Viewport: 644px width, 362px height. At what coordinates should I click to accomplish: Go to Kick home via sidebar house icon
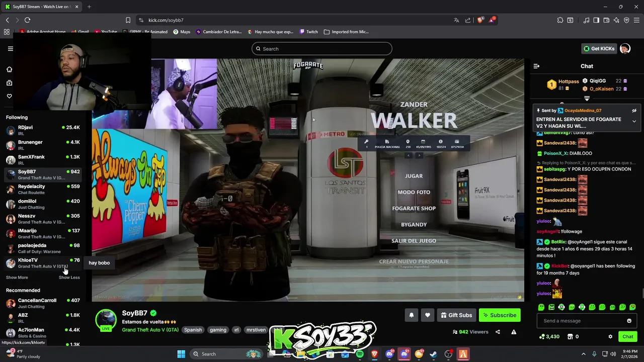tap(9, 69)
